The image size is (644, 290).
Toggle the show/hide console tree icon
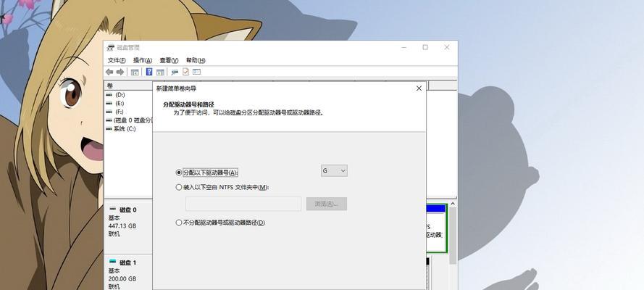(135, 72)
